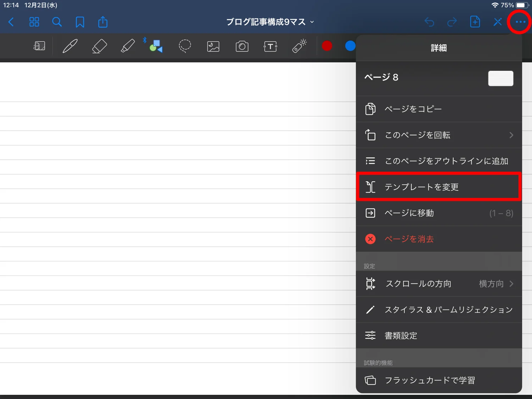532x399 pixels.
Task: Select the red ink color swatch
Action: point(327,46)
